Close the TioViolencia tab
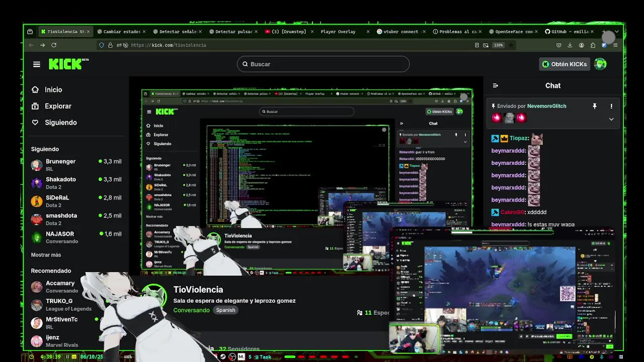The height and width of the screenshot is (362, 644). 88,32
